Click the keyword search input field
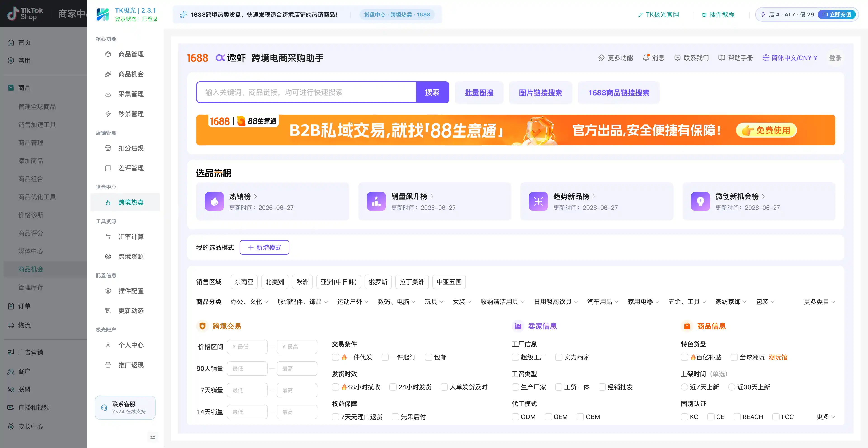Viewport: 868px width, 448px height. (306, 92)
